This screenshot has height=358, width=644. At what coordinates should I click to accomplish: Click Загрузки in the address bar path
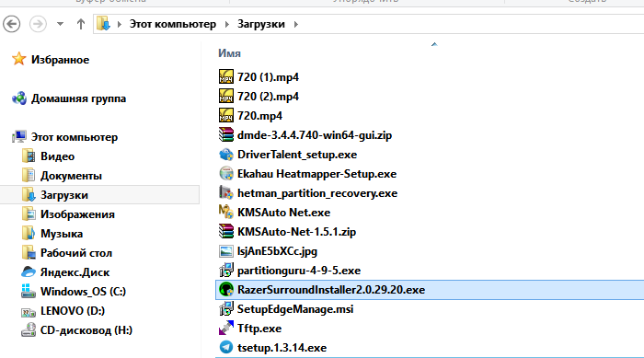(x=260, y=24)
